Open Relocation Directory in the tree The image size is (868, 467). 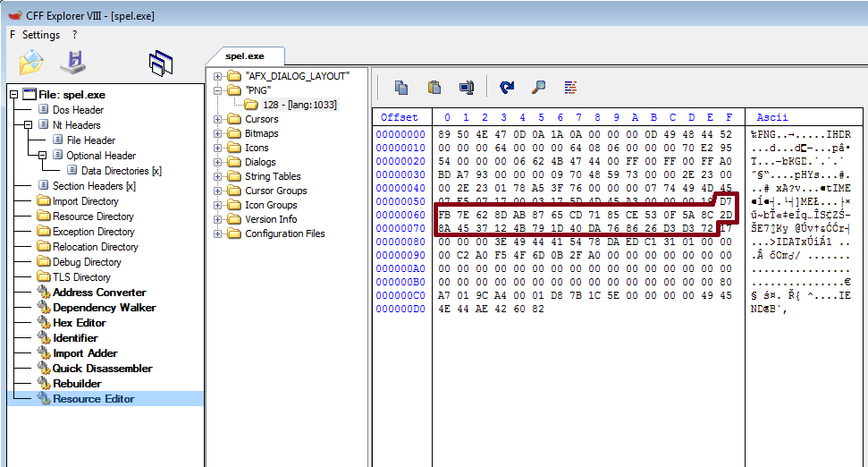point(96,247)
